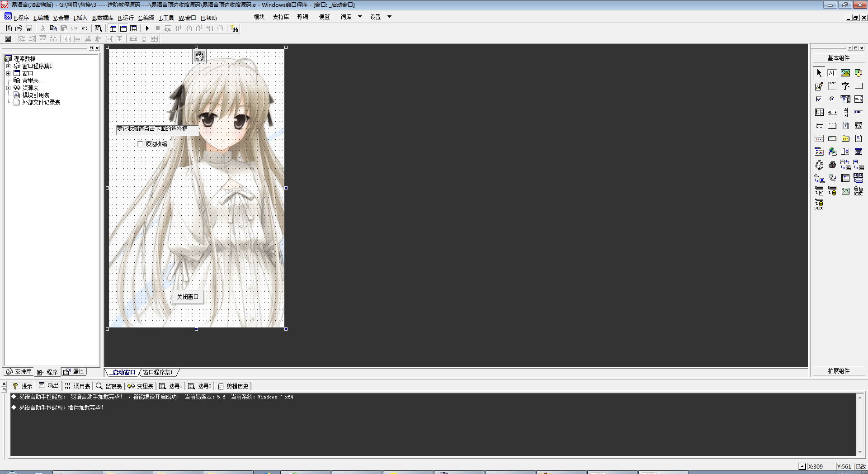Click output panel scrollbar up arrow

859,397
